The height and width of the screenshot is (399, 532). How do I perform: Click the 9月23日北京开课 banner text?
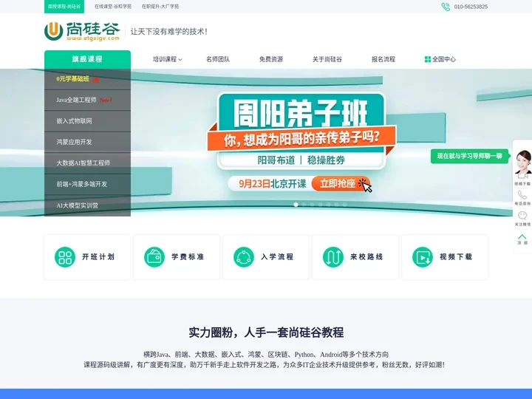click(272, 184)
